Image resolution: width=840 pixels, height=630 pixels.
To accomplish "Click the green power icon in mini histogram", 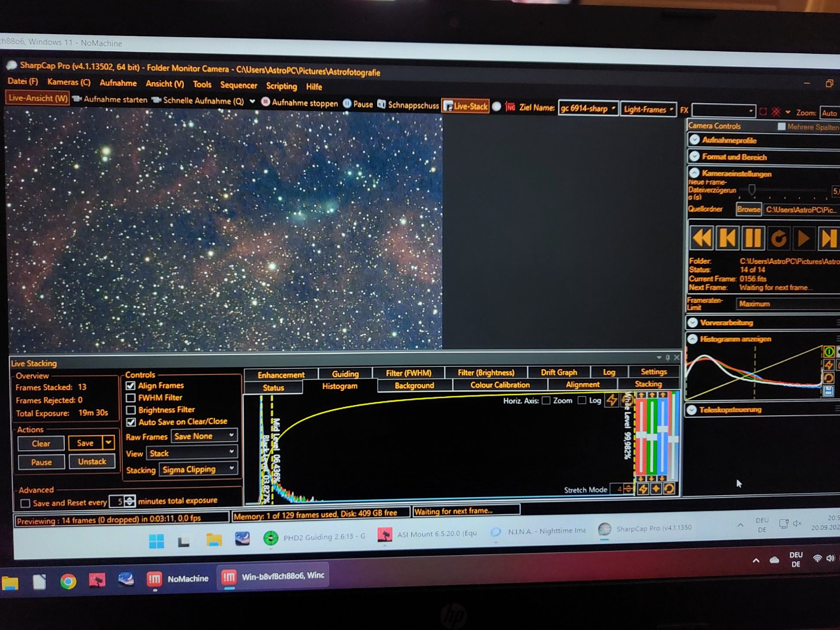I will 829,352.
